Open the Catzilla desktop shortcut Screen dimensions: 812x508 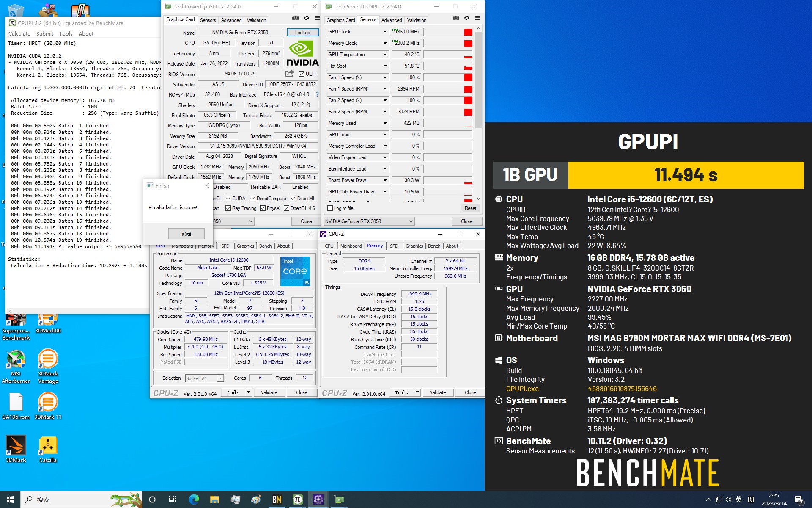[48, 449]
